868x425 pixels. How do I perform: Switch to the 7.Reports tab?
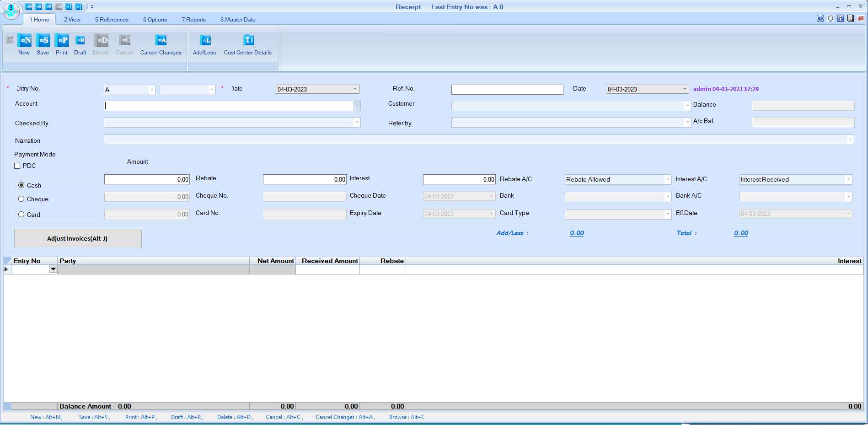pos(193,20)
